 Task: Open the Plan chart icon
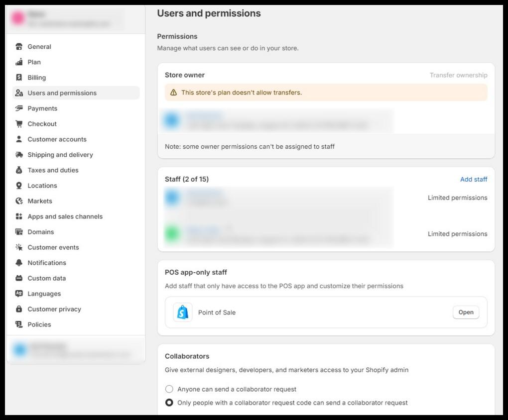pyautogui.click(x=19, y=62)
